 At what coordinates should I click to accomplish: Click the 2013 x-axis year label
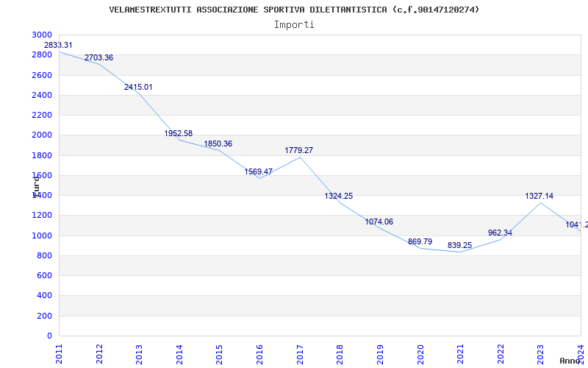139,354
